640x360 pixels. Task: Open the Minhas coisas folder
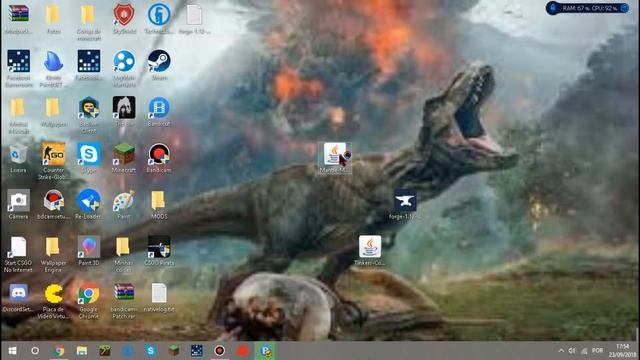pos(123,247)
